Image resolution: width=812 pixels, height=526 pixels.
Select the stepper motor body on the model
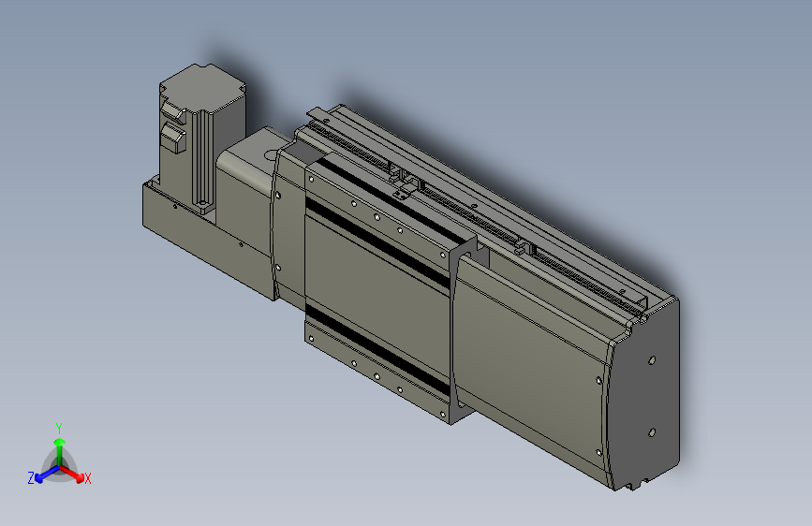click(x=202, y=138)
